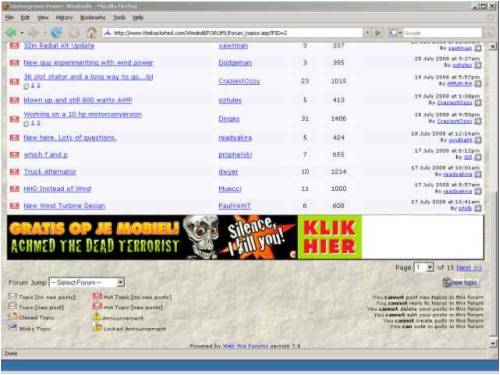500x375 pixels.
Task: Click the hot topic icon beside Truck Alternator
Action: (14, 172)
